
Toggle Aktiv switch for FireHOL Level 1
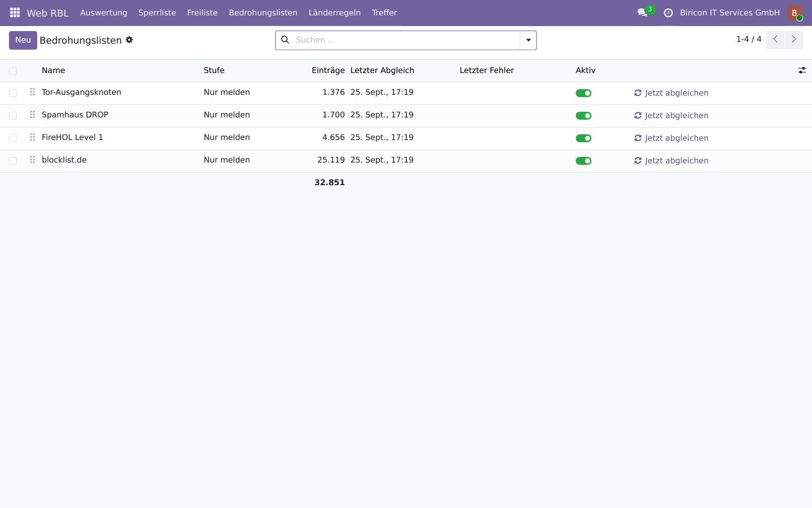[584, 138]
